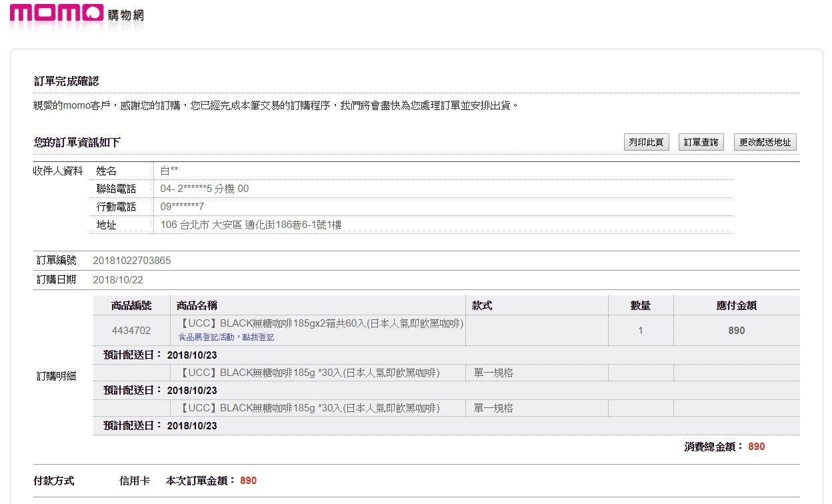The width and height of the screenshot is (832, 504).
Task: Click the 商品編號 column header
Action: coord(131,306)
